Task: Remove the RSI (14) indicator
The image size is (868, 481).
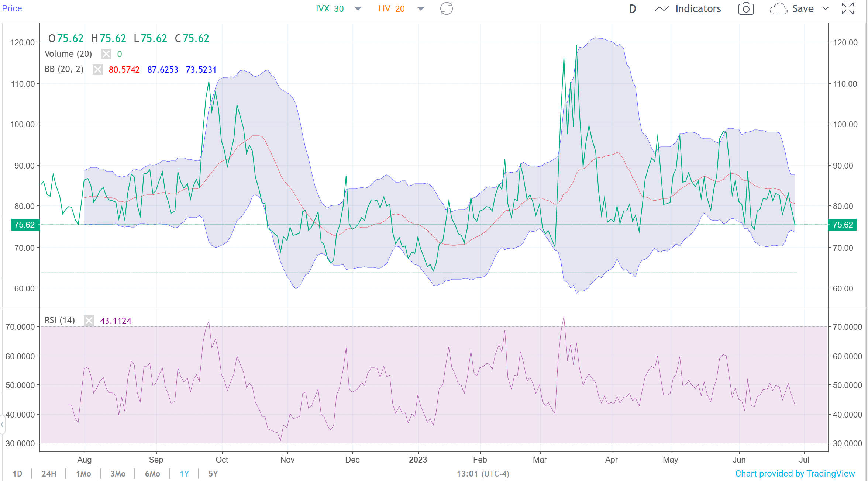Action: (x=89, y=320)
